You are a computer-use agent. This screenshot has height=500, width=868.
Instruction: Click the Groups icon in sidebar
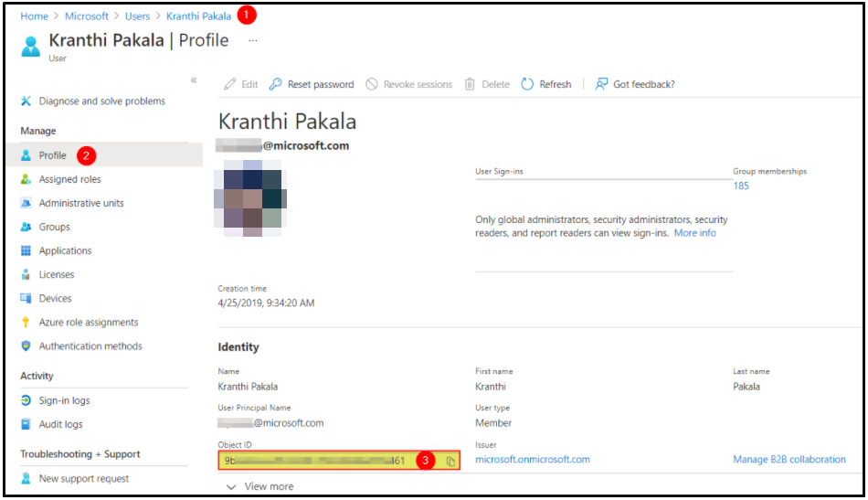point(26,227)
